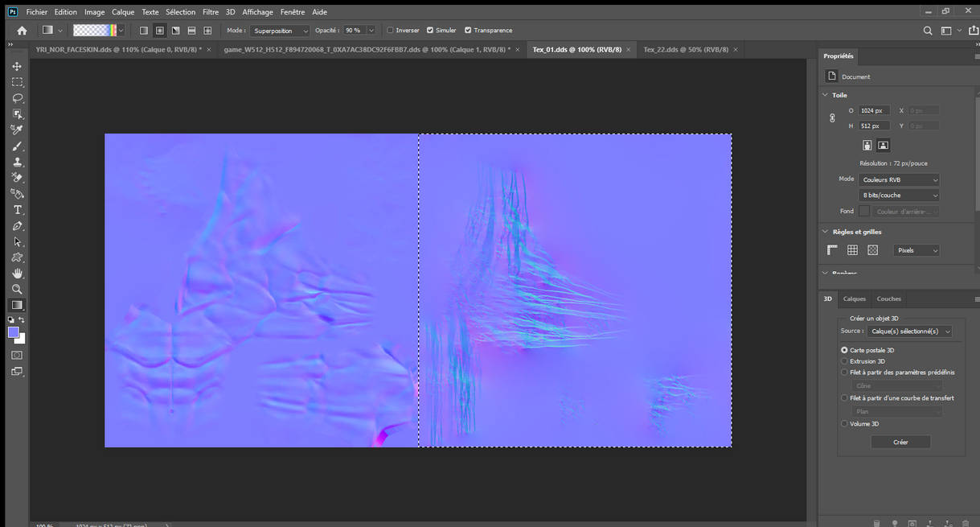The image size is (980, 527).
Task: Change screen mode icon in toolbox
Action: [x=17, y=372]
